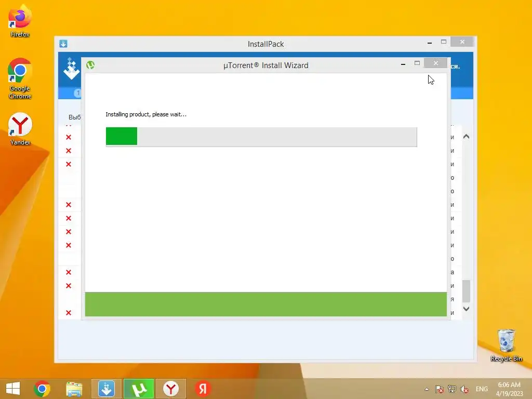Minimize the InstallPack window

point(430,43)
